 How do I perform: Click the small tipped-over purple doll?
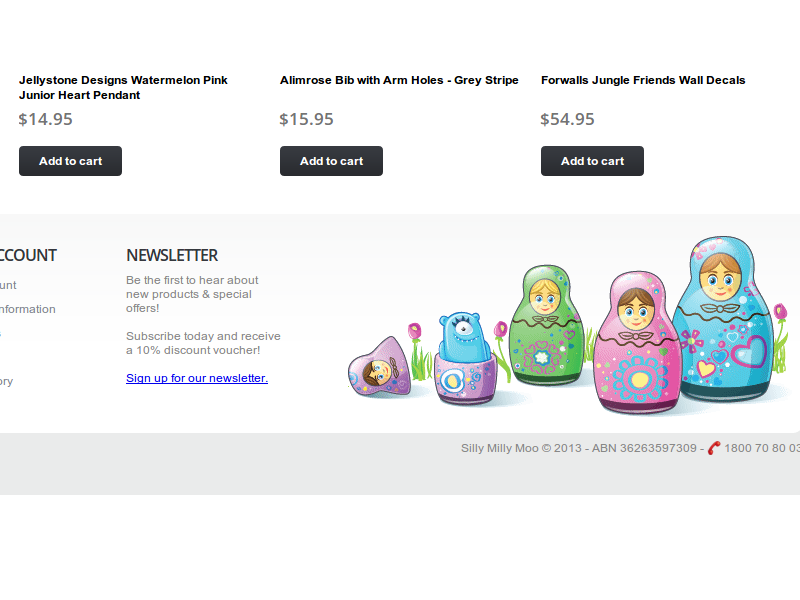point(377,369)
